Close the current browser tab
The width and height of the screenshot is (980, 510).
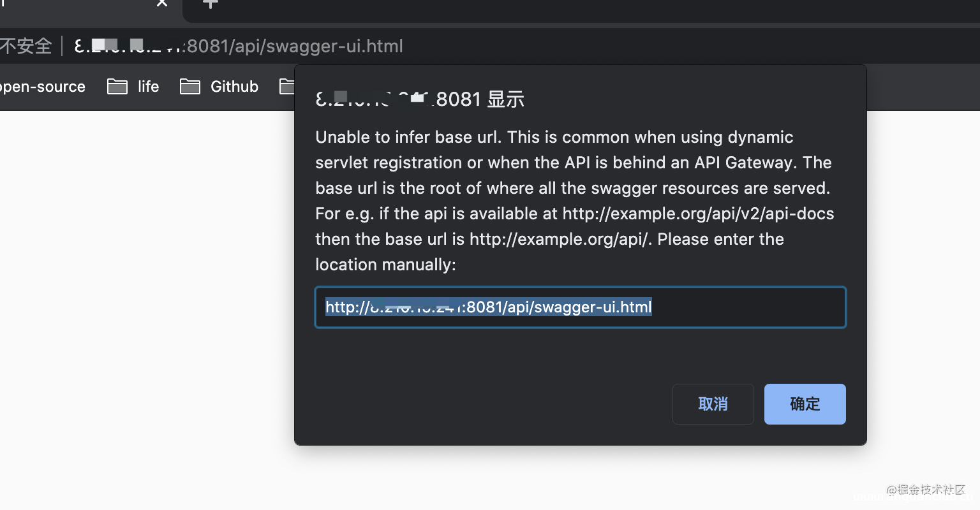(161, 5)
